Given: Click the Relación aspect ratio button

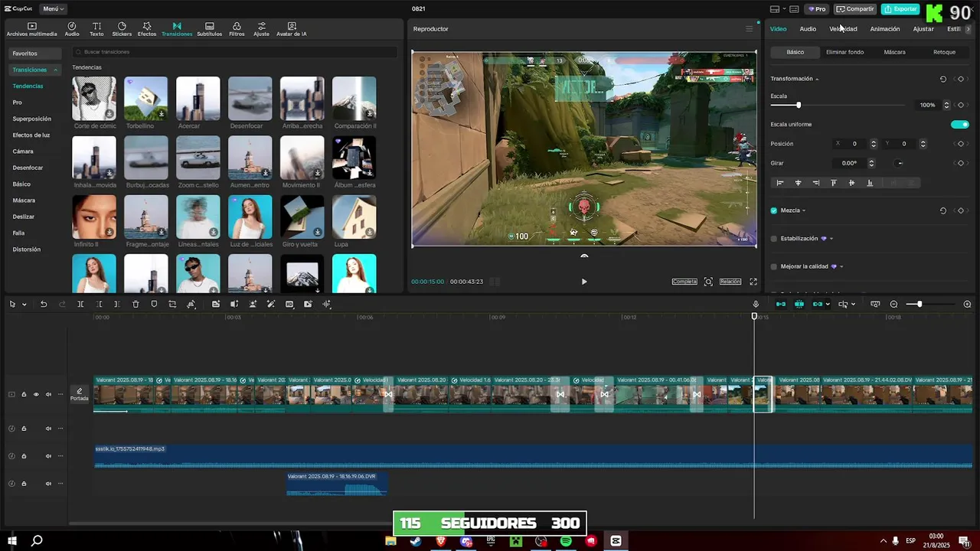Looking at the screenshot, I should pyautogui.click(x=730, y=282).
